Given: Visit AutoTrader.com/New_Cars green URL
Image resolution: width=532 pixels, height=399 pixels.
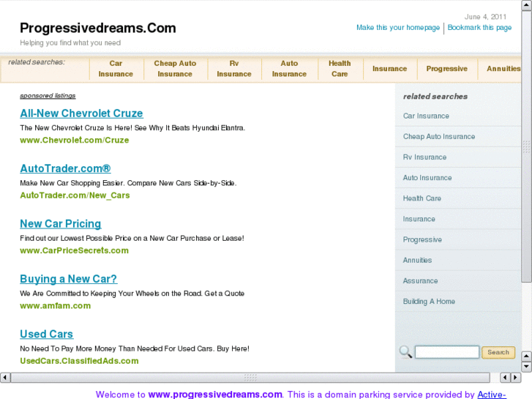Looking at the screenshot, I should [75, 195].
